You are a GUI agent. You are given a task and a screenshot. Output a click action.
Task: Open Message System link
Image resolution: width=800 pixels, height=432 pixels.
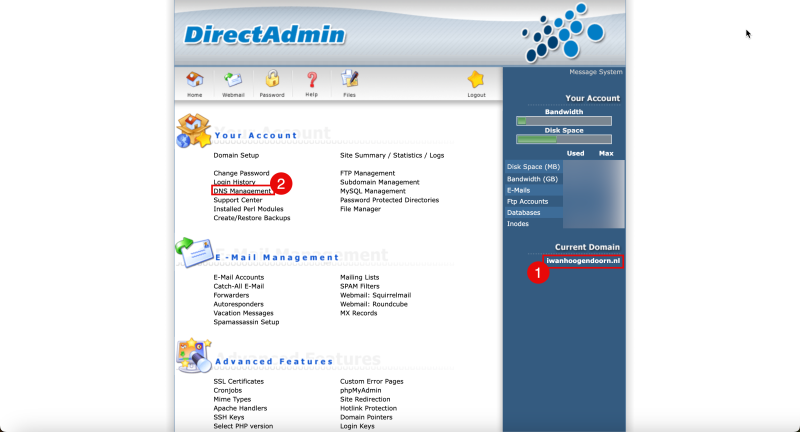point(595,72)
